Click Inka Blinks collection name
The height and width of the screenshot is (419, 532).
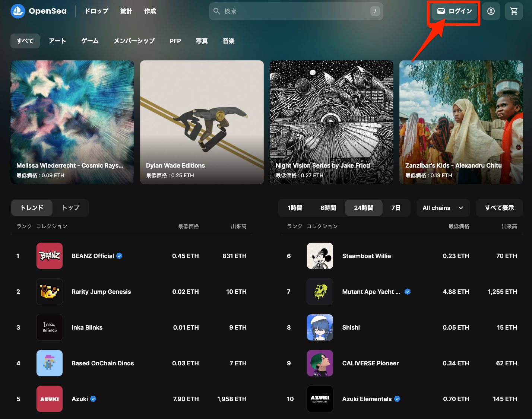[87, 327]
